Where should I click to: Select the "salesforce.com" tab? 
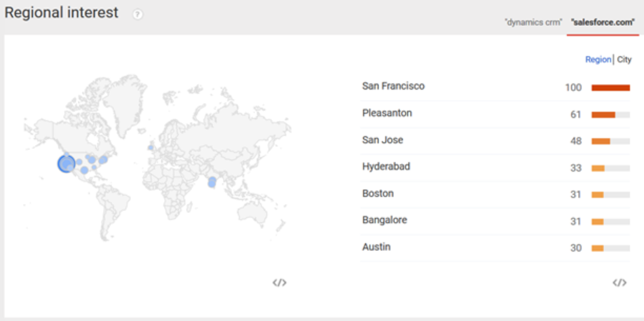coord(602,22)
